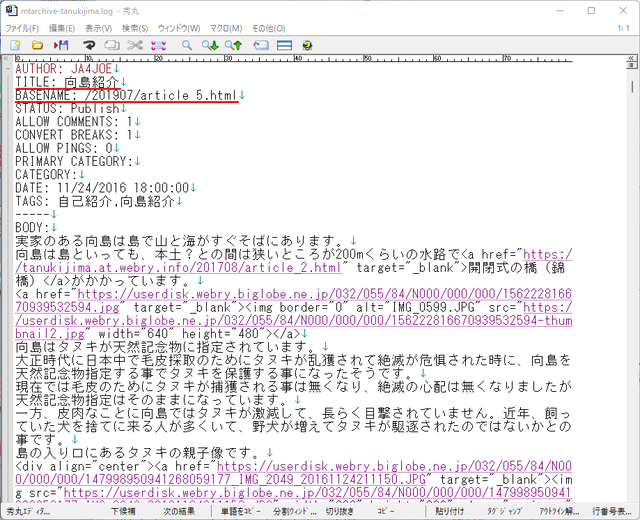Click the コピー function key button
Screen dimensions: 640x520
point(386,511)
